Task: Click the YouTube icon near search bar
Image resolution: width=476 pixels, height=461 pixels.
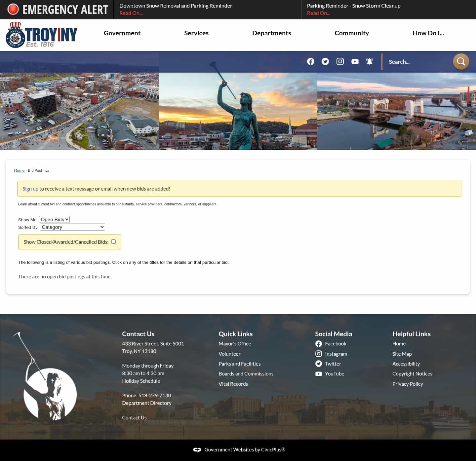Action: click(355, 61)
